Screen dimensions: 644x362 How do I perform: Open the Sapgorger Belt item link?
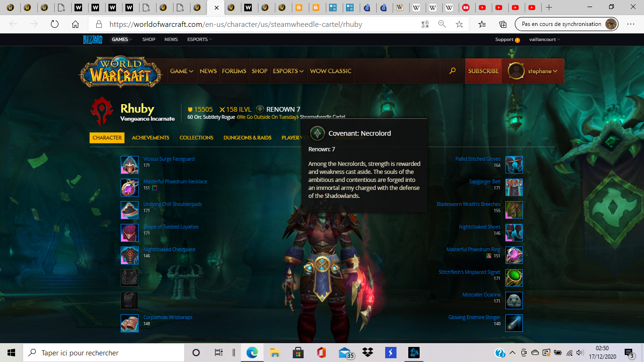485,182
